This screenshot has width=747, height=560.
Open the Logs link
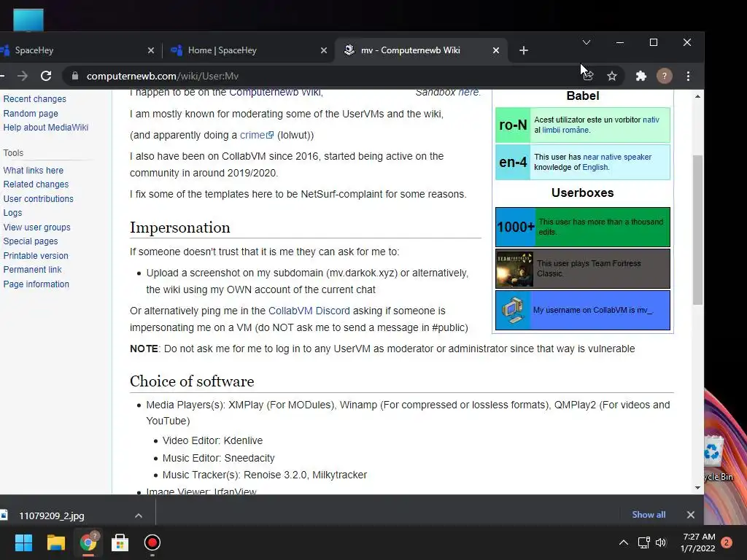point(12,213)
